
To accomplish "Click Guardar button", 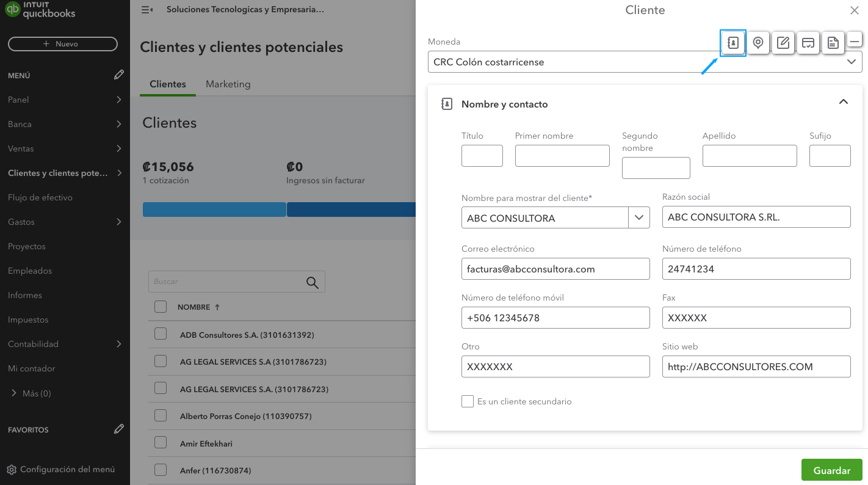I will (831, 470).
